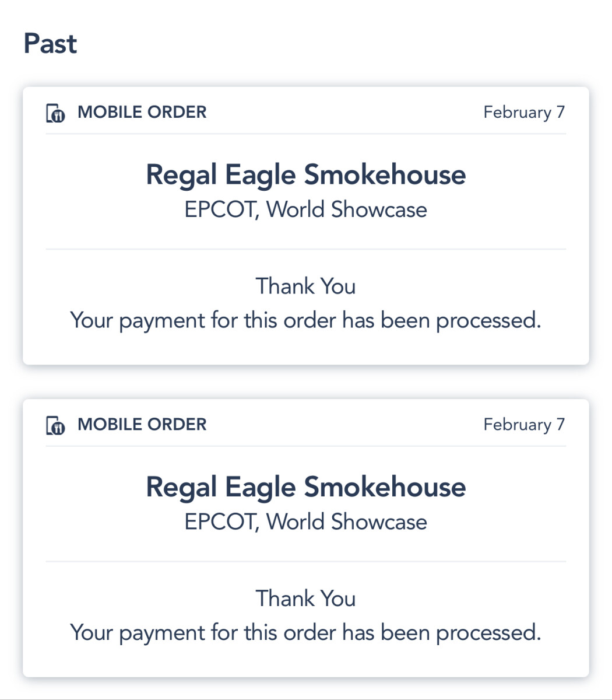The width and height of the screenshot is (612, 700).
Task: Select the first card's MOBILE ORDER label
Action: pos(142,112)
